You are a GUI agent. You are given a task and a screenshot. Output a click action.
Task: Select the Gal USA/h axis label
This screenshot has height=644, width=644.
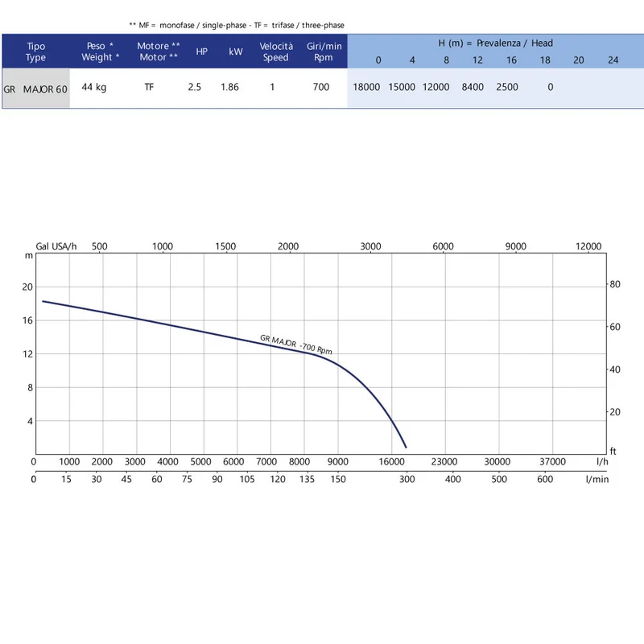(x=56, y=246)
